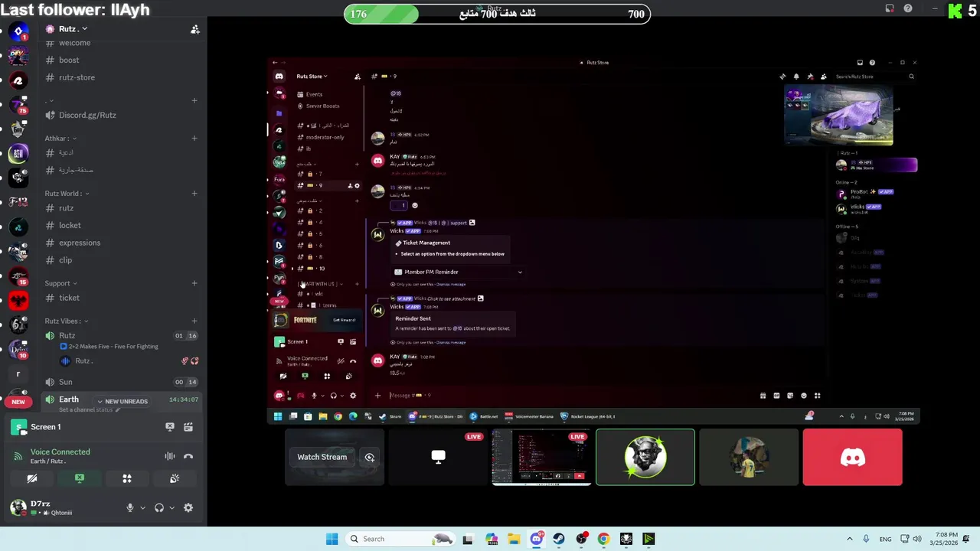
Task: Open the soundboard icon
Action: tap(175, 478)
